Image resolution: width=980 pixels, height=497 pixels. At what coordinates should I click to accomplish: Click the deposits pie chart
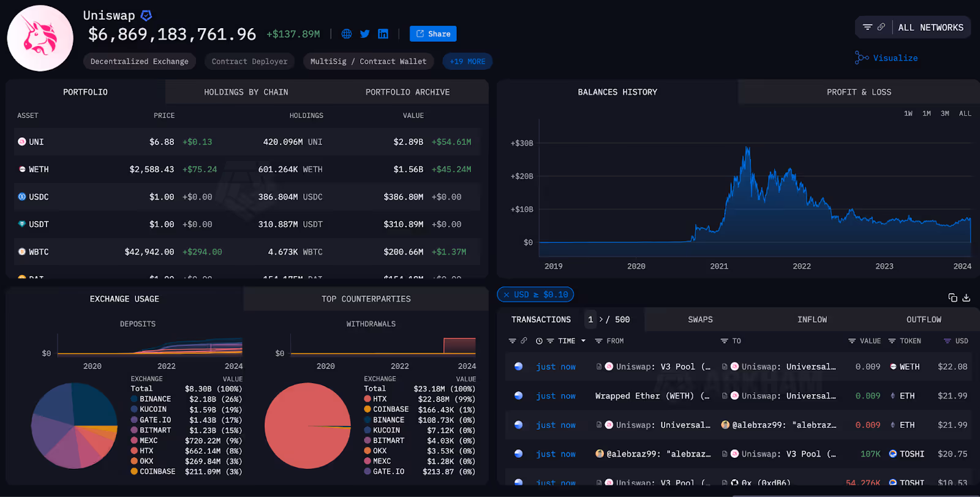tap(74, 425)
